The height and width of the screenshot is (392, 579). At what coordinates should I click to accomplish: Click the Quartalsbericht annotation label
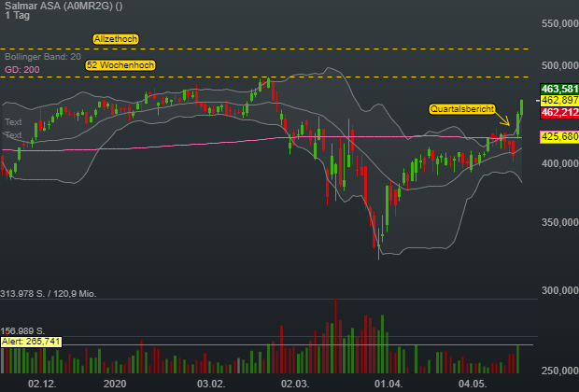[462, 109]
